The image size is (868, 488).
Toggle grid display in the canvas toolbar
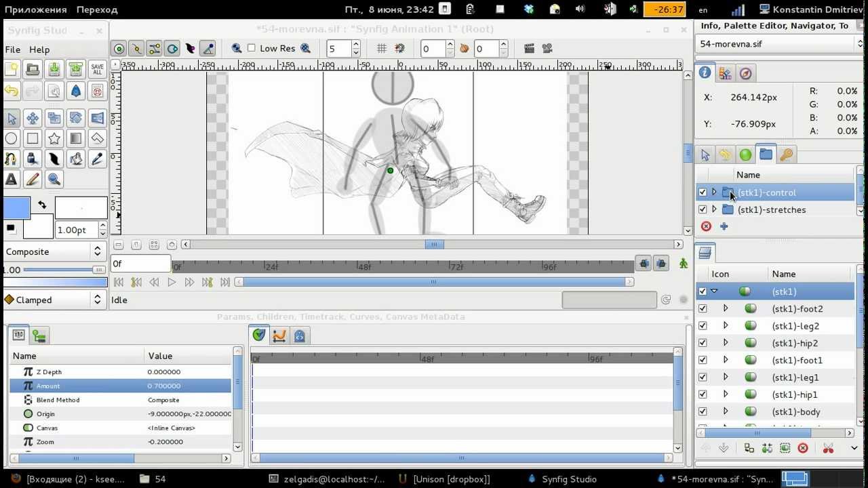382,49
